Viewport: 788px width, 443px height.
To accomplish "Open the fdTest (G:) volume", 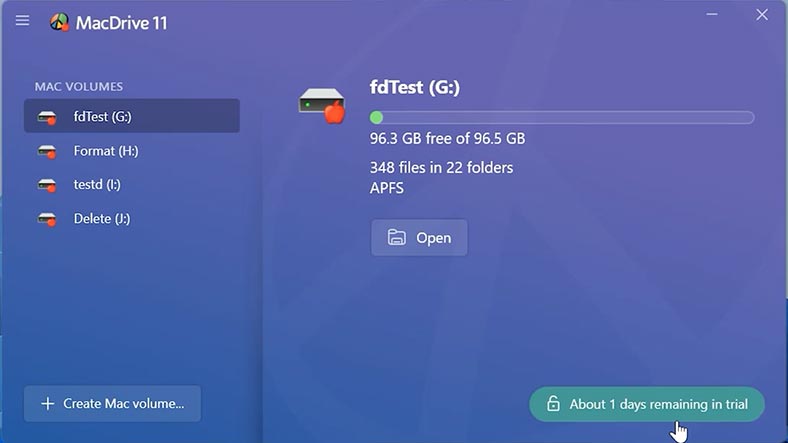I will 419,238.
